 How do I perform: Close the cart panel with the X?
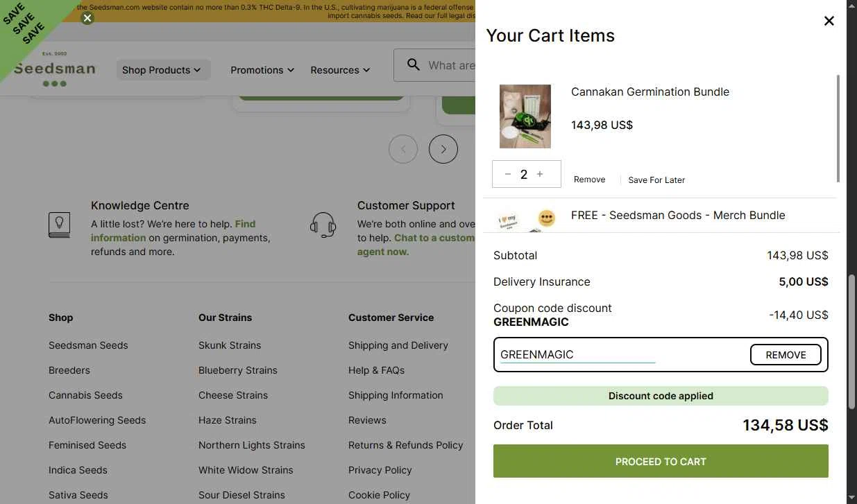pyautogui.click(x=829, y=21)
